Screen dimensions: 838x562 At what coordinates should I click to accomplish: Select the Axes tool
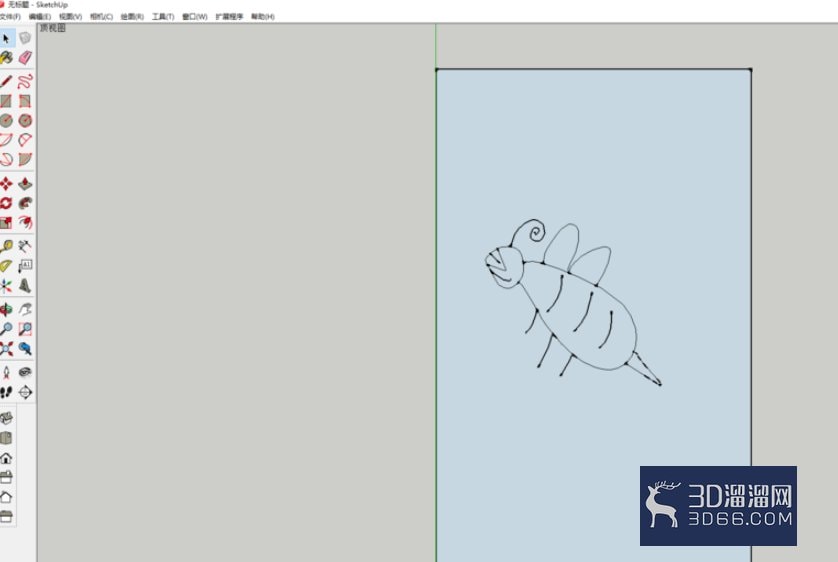point(6,286)
